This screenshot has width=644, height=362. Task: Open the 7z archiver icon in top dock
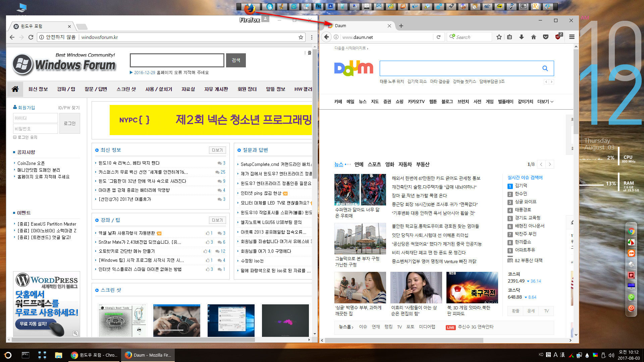coord(523,6)
